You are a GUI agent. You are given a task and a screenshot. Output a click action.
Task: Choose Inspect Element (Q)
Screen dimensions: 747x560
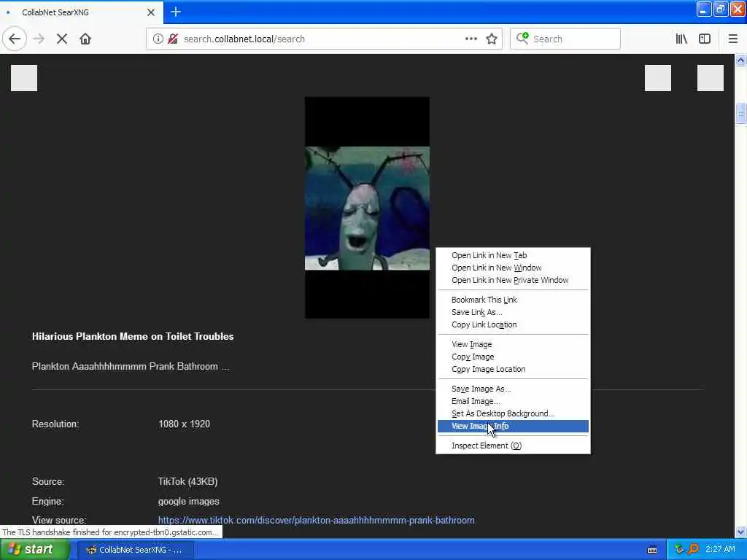513,446
